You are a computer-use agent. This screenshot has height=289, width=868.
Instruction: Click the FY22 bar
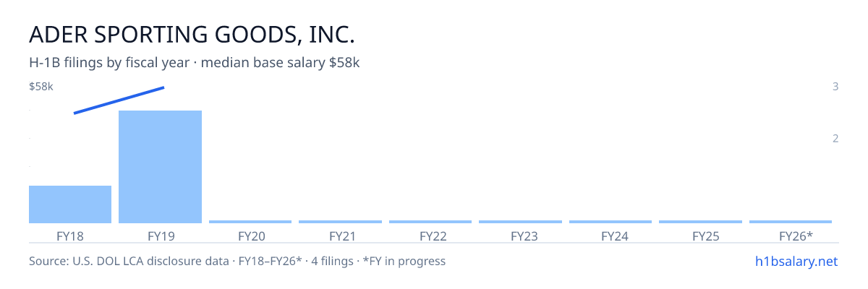pos(430,222)
